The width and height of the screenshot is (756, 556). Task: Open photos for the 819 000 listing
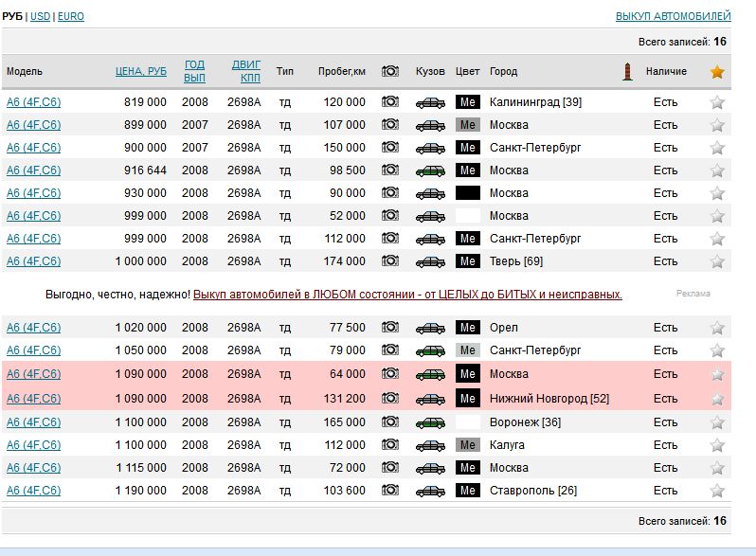[390, 101]
